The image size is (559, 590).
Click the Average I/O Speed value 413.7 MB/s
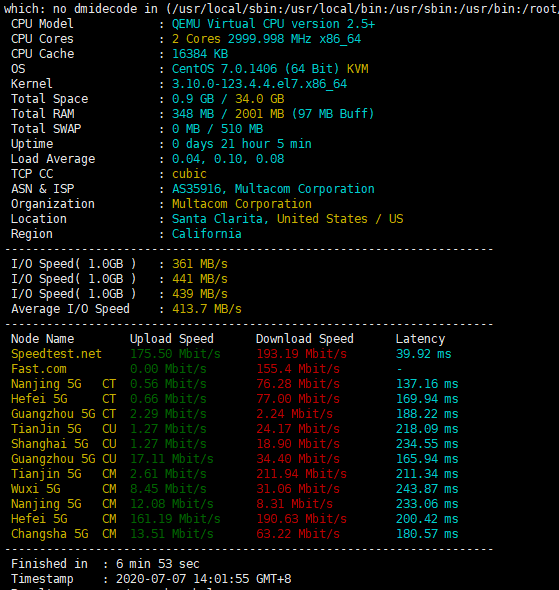(207, 309)
